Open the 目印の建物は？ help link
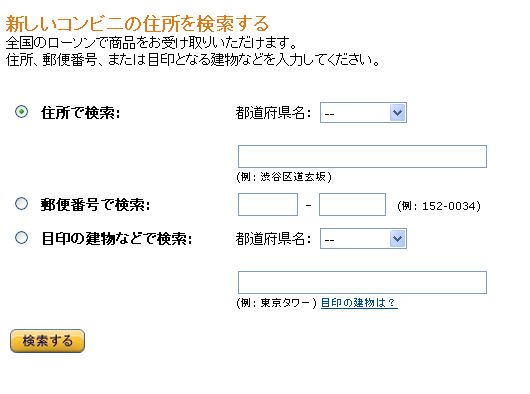This screenshot has height=394, width=530. tap(359, 303)
